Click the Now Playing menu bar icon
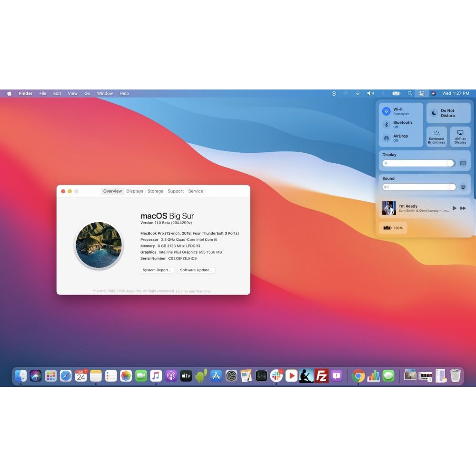Screen dimensions: 476x476 pos(334,93)
